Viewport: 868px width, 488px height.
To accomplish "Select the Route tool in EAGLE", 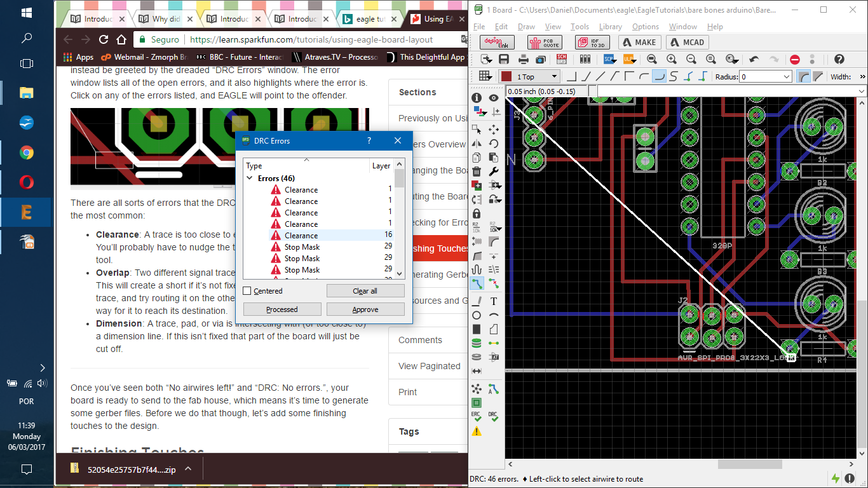I will tap(477, 283).
